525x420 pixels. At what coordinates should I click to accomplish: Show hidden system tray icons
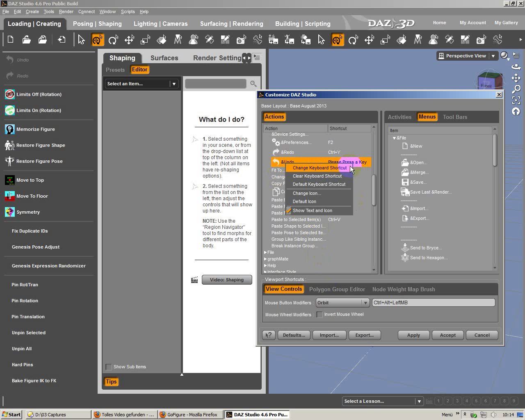pyautogui.click(x=465, y=414)
